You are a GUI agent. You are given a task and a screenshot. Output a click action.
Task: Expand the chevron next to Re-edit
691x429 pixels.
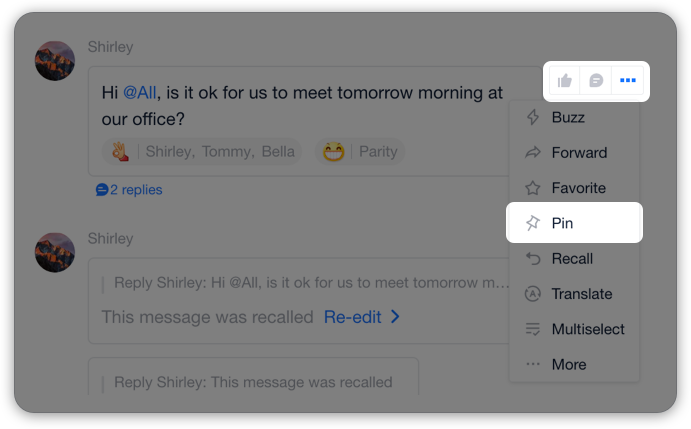395,317
